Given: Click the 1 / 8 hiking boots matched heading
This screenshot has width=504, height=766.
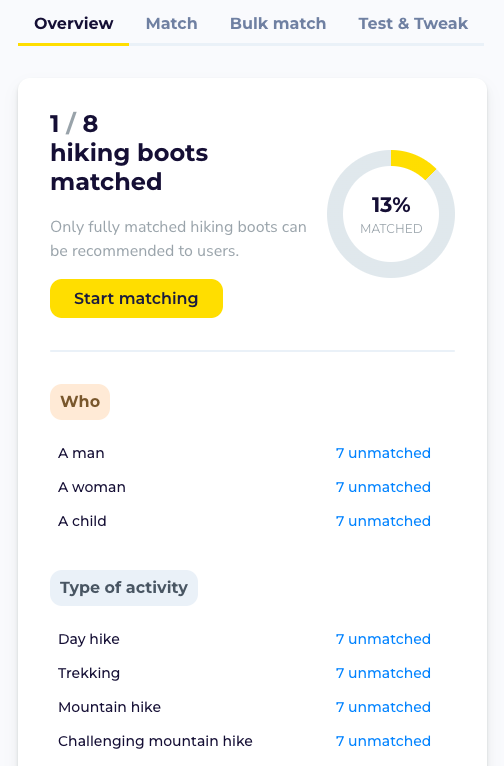Looking at the screenshot, I should (129, 152).
